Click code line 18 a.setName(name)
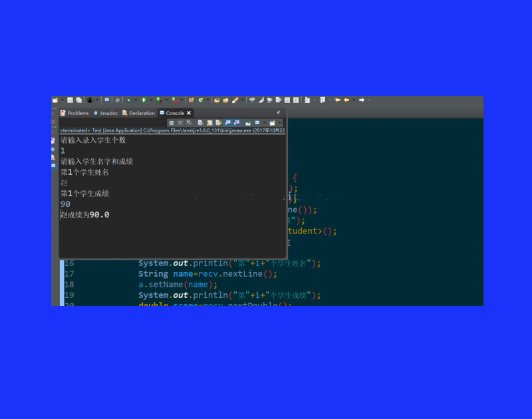Viewport: 532px width, 419px height. 178,285
